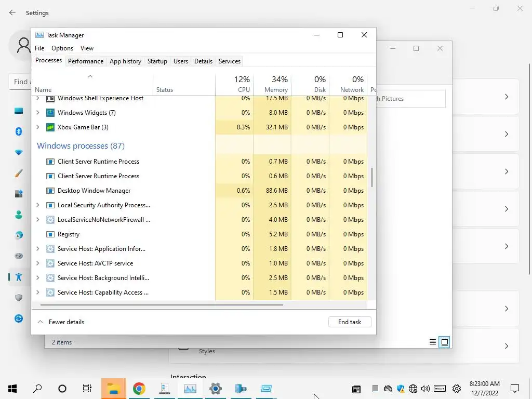The height and width of the screenshot is (399, 532).
Task: Click the Windows Widgets process icon
Action: pyautogui.click(x=50, y=113)
